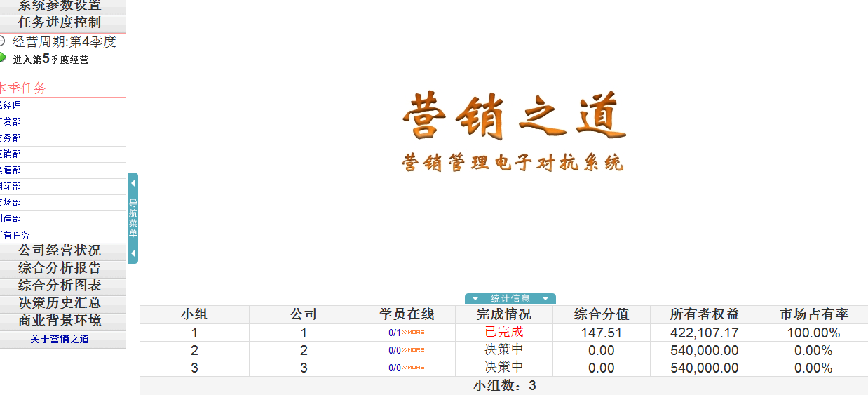Screen dimensions: 868x395
Task: Click the green diamond next-quarter icon
Action: 3,58
